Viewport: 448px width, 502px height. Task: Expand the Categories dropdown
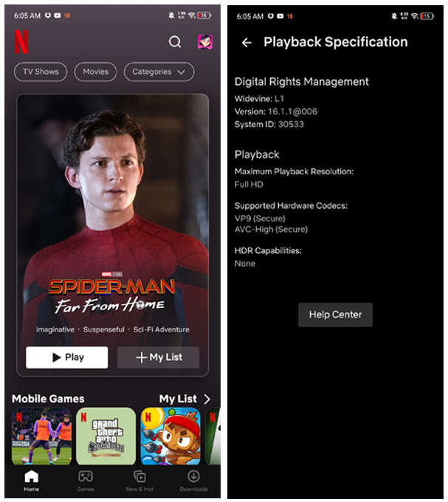159,72
